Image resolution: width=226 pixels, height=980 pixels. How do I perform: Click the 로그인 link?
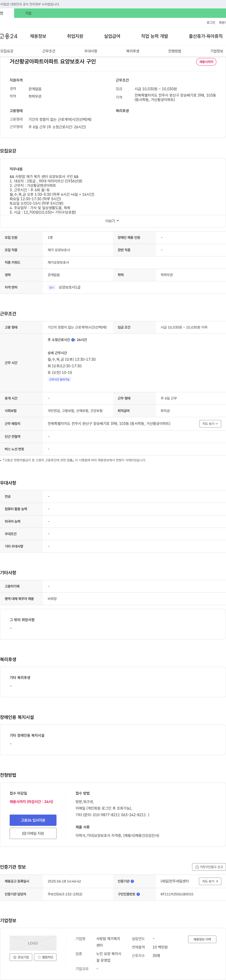211,23
